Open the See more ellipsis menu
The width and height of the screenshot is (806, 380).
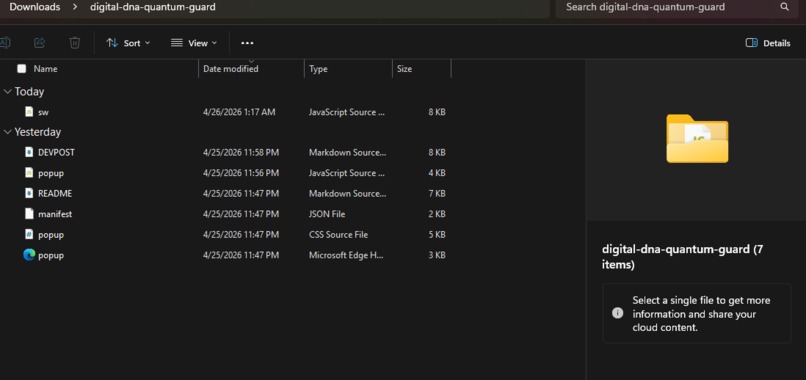(x=247, y=43)
